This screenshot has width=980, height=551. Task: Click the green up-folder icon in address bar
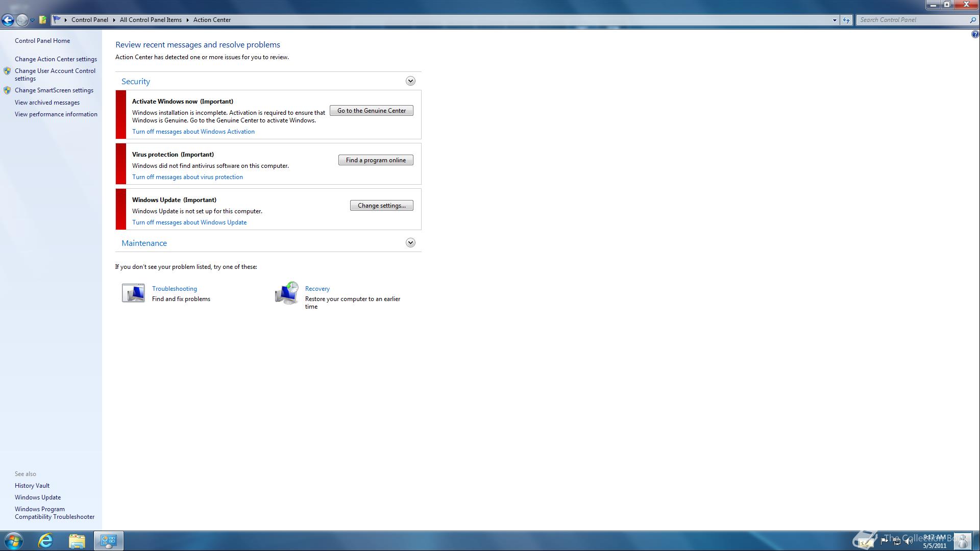(43, 20)
